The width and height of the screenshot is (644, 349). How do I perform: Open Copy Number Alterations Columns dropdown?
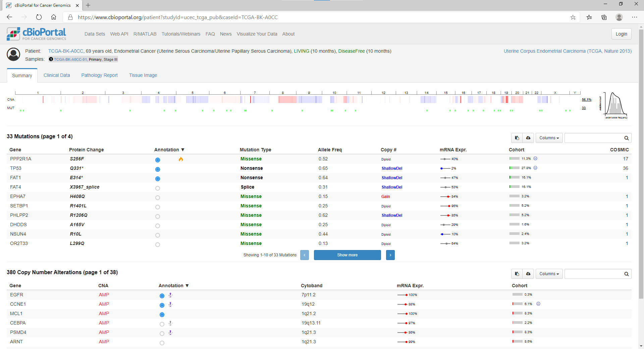[549, 274]
